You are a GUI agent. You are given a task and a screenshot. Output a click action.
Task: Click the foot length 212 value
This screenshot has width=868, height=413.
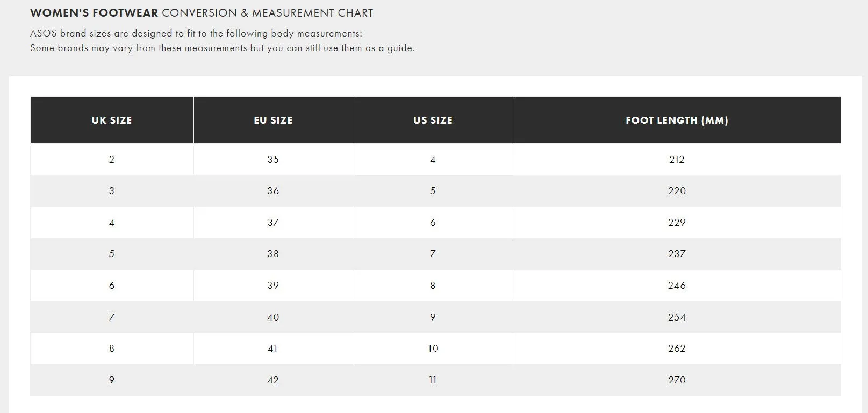point(677,159)
